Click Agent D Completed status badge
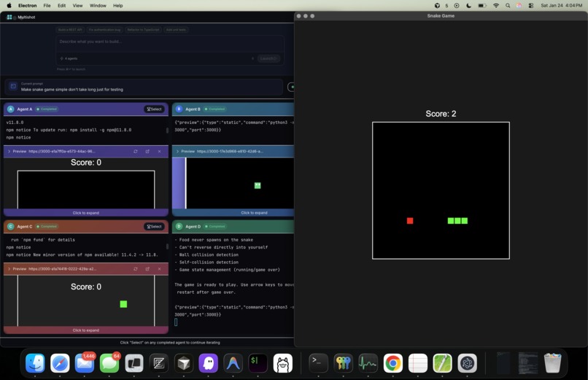Image resolution: width=588 pixels, height=380 pixels. pyautogui.click(x=215, y=226)
